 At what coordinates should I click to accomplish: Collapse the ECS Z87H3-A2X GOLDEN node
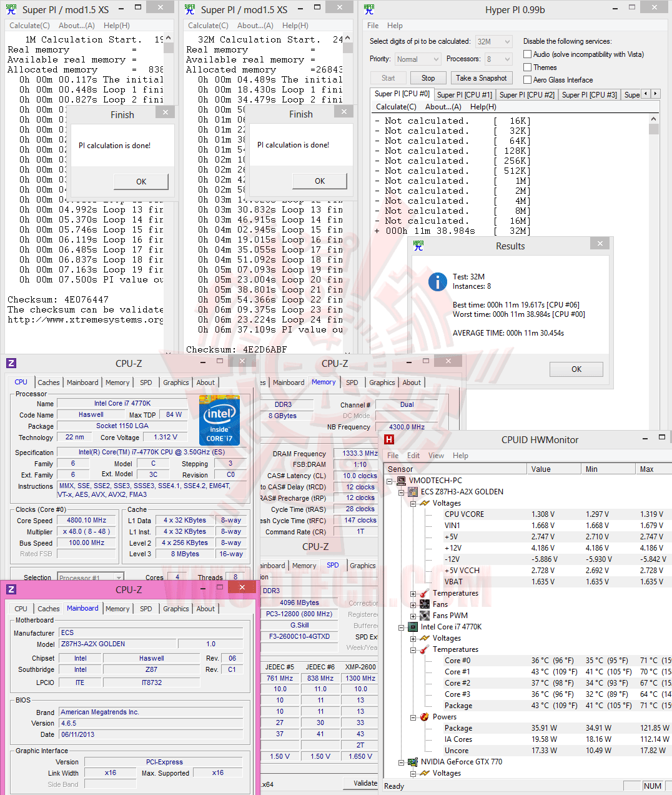click(x=402, y=492)
